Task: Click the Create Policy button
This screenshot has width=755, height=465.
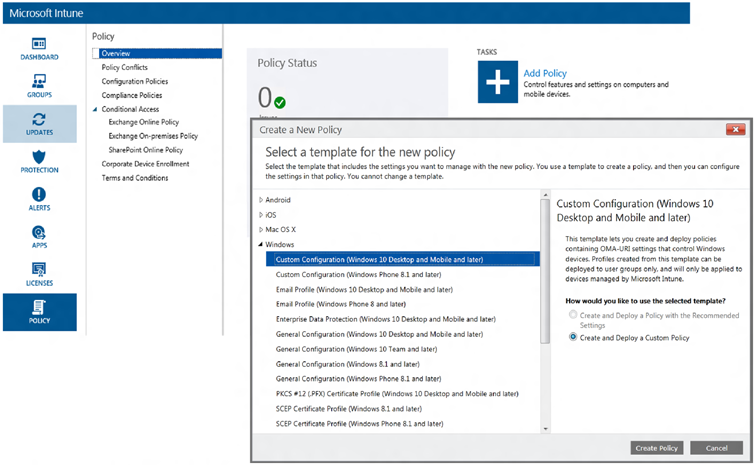Action: click(x=656, y=448)
